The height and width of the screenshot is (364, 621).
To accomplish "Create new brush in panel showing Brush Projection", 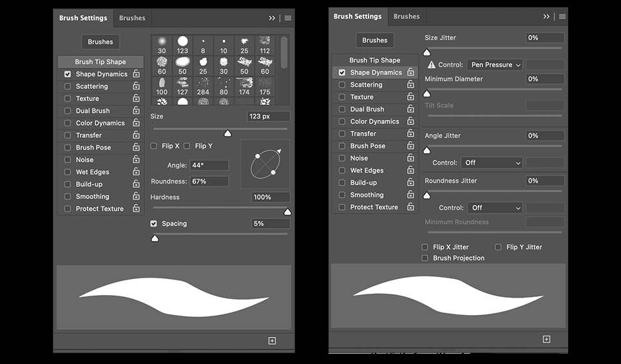I will point(546,339).
